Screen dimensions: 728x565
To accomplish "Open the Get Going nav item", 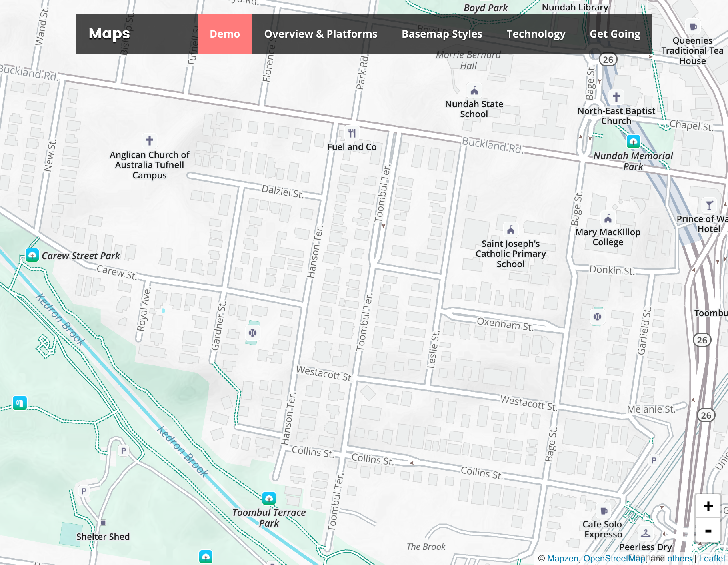I will point(615,34).
